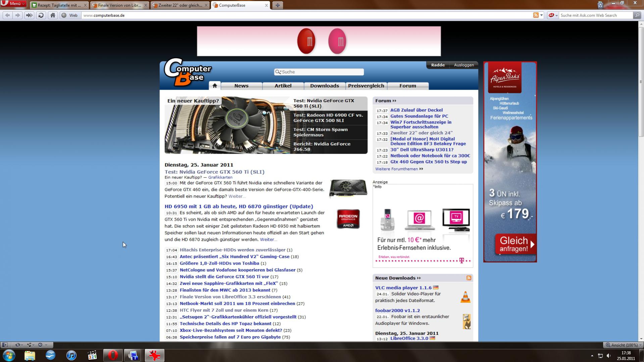This screenshot has height=362, width=644.
Task: Open the VLC media player 1.1.6 download
Action: [403, 288]
